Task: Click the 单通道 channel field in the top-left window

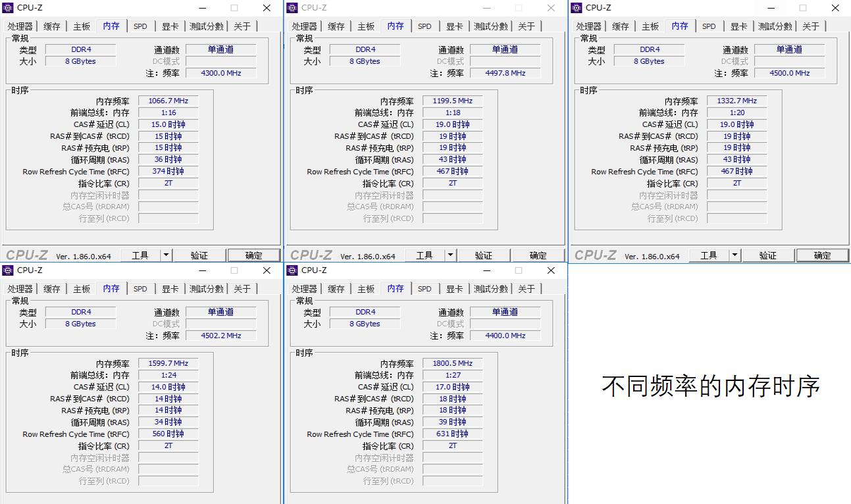Action: (x=221, y=49)
